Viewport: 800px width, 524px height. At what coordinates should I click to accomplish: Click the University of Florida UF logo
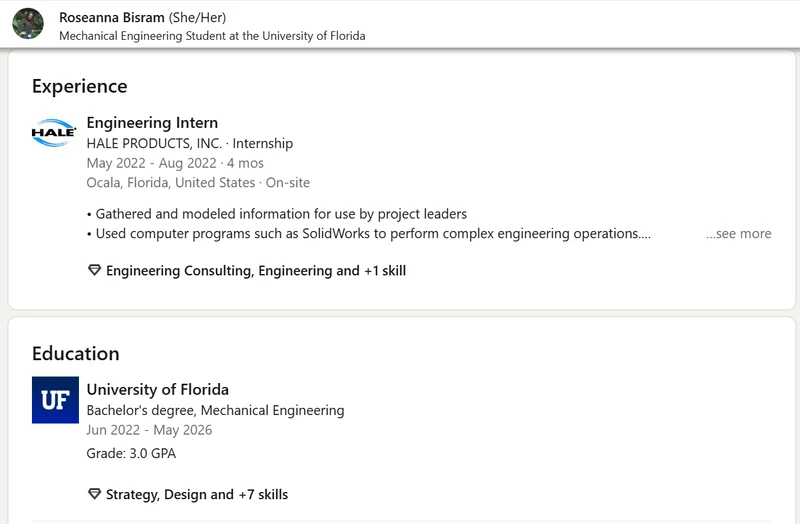tap(55, 399)
